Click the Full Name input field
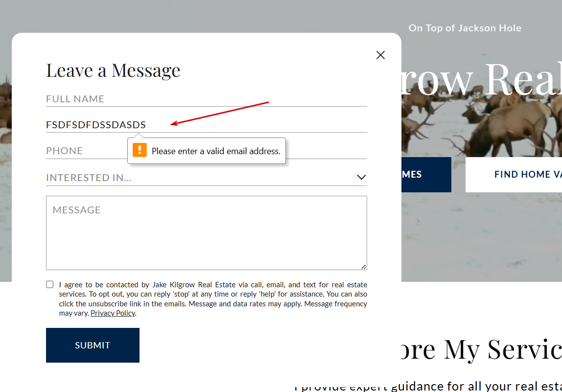 (207, 99)
